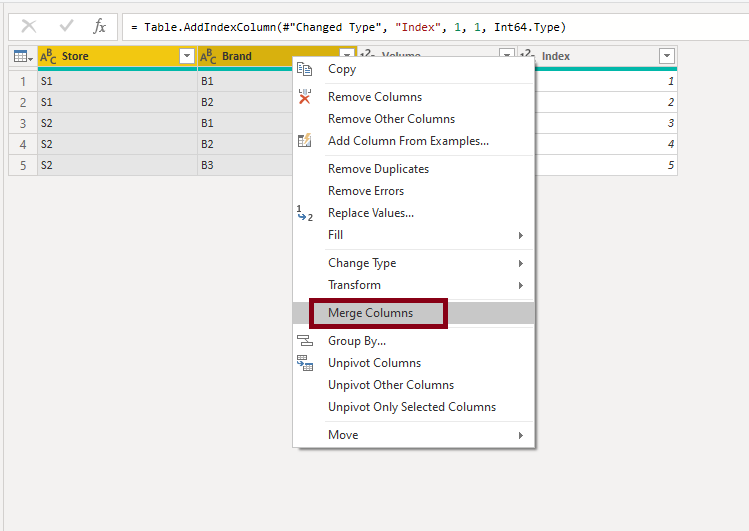The width and height of the screenshot is (749, 531).
Task: Click the cancel formula X icon
Action: tap(29, 26)
